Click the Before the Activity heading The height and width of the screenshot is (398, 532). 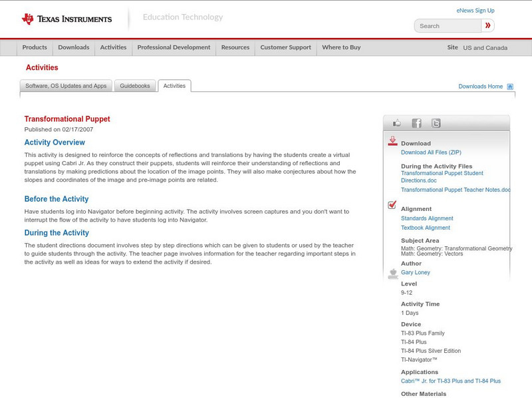click(x=57, y=199)
